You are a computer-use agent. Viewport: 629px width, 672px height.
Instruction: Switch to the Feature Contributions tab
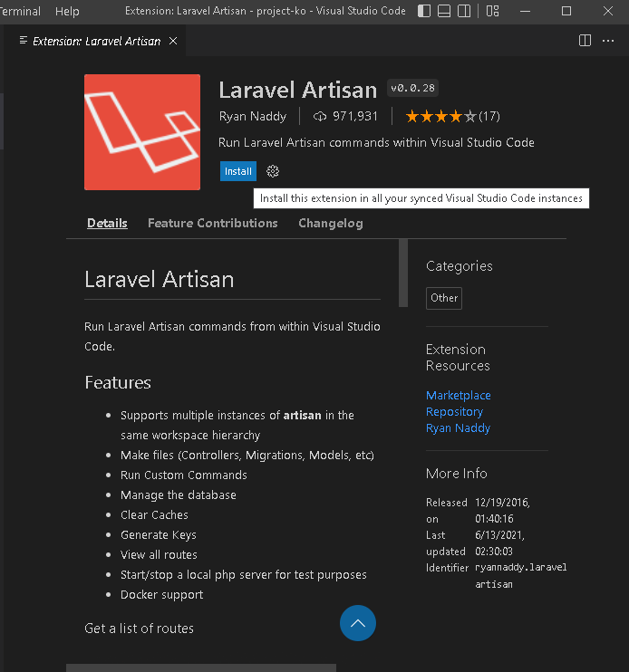point(213,224)
